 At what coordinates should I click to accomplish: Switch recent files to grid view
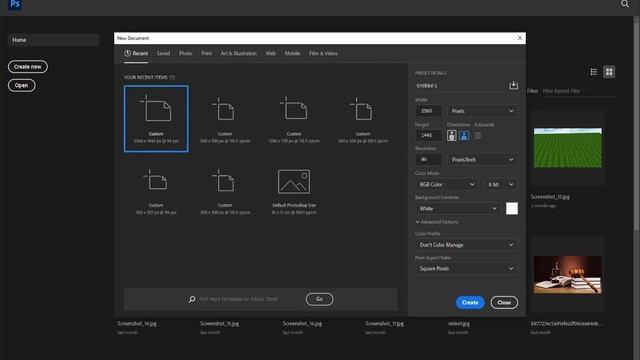609,72
